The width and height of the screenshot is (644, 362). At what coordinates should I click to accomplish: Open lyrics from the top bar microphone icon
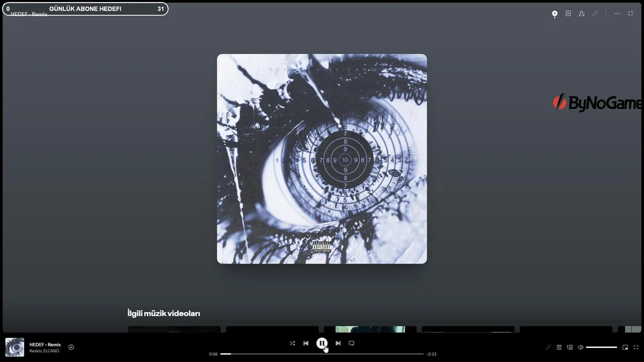(595, 14)
